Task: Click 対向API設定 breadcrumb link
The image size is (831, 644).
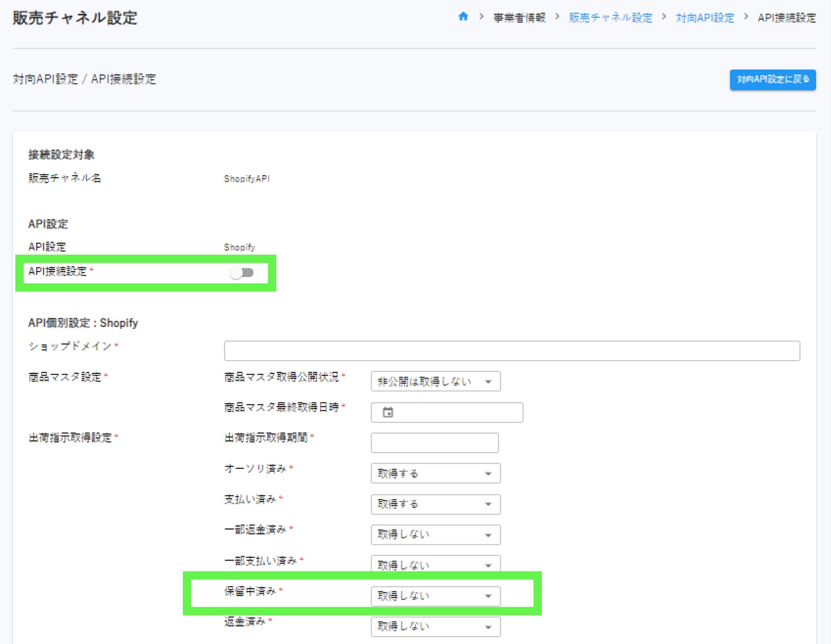Action: click(705, 17)
